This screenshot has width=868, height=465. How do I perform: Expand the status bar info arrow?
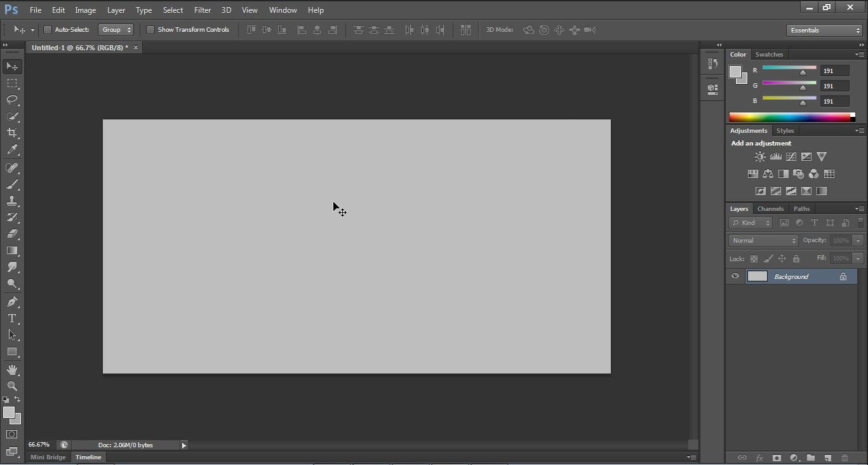tap(184, 445)
